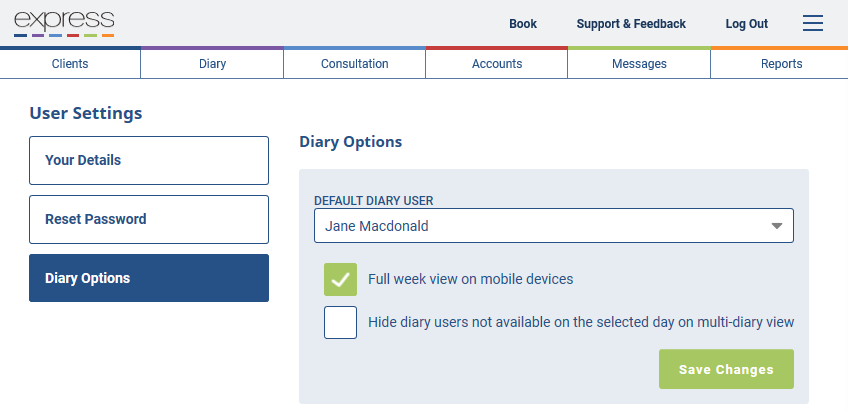The height and width of the screenshot is (411, 848).
Task: Go to the Consultation tab
Action: pos(354,64)
